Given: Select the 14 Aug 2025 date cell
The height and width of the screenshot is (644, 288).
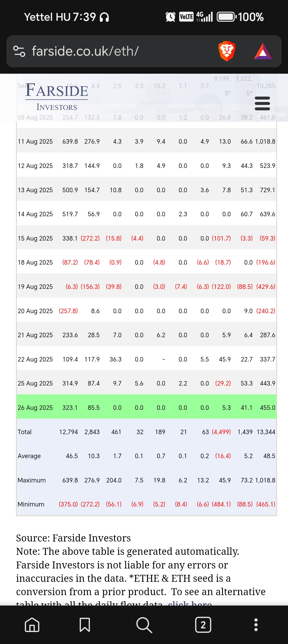Looking at the screenshot, I should [x=35, y=214].
